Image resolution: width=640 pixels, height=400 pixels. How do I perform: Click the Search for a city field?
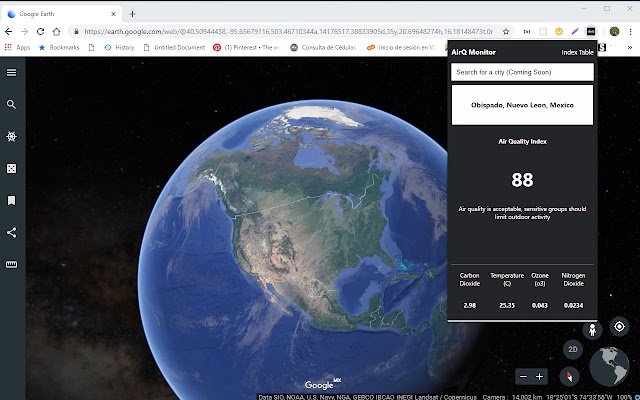(x=522, y=72)
